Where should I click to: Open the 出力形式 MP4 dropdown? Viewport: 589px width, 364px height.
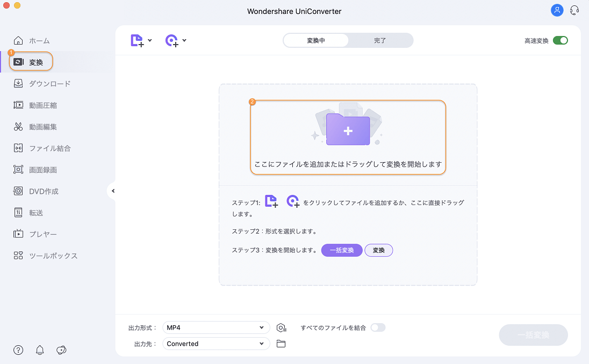click(216, 327)
